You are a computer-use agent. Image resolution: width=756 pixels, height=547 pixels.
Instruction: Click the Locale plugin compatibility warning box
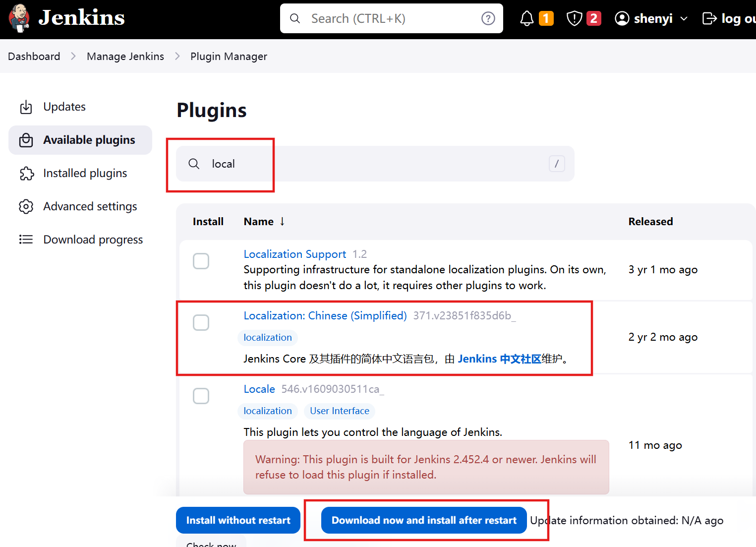[x=426, y=467]
